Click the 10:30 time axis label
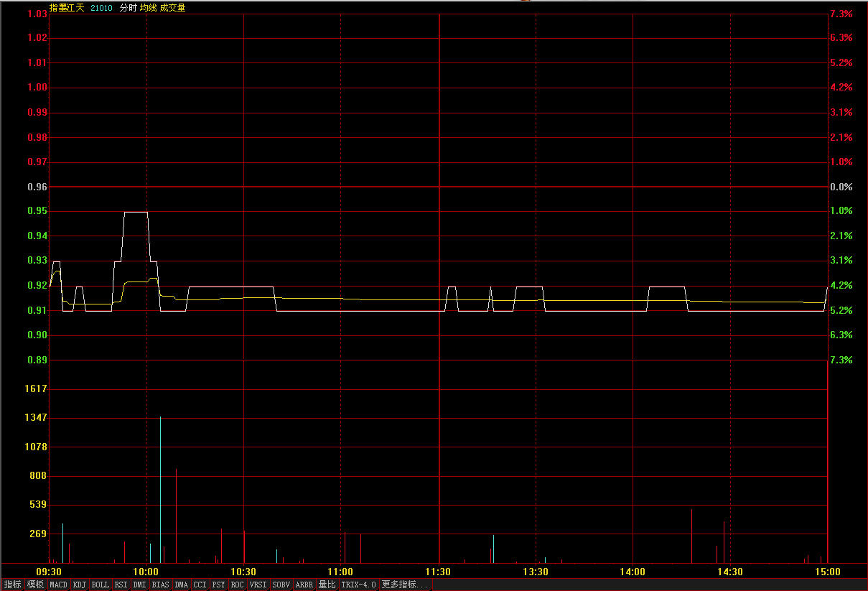Screen dimensions: 868x591 coord(244,572)
